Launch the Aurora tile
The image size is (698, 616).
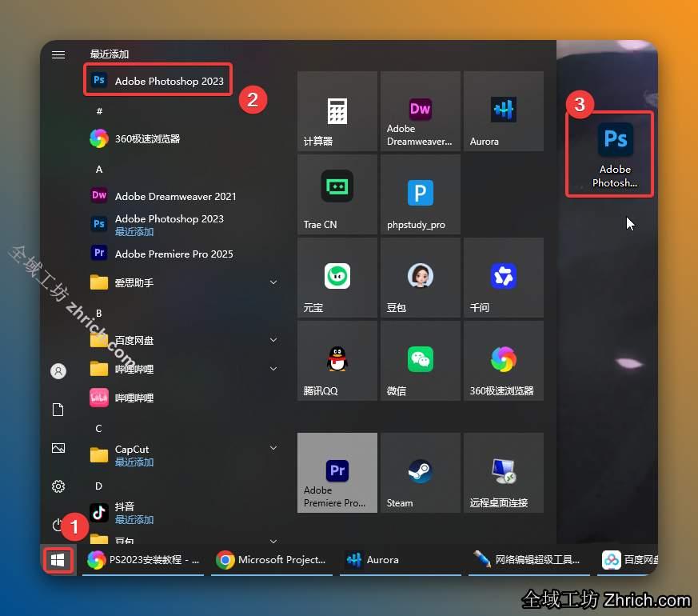504,111
